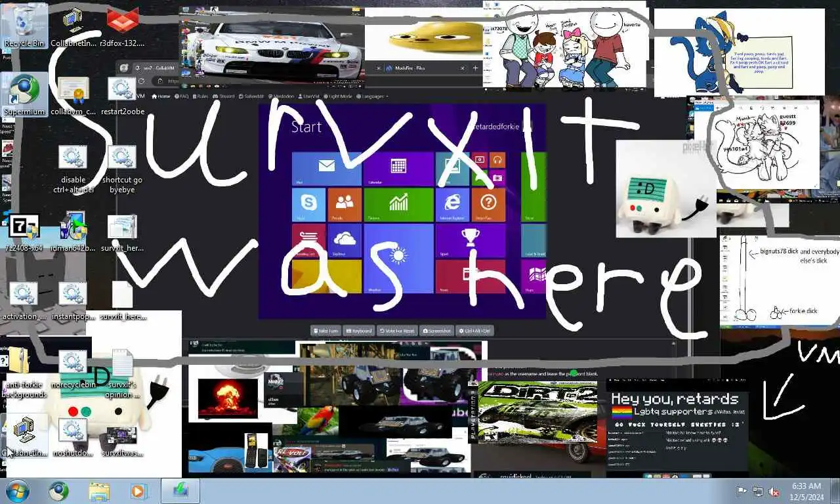Select Collabnetin icon below anti forkie backgrounds
Screen dimensions: 840x504
point(24,437)
